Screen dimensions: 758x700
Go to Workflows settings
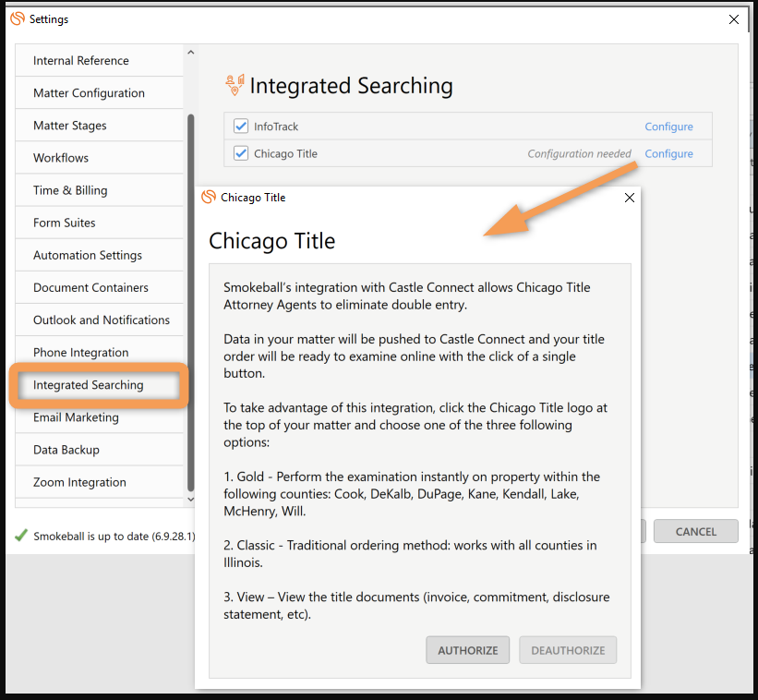tap(99, 158)
